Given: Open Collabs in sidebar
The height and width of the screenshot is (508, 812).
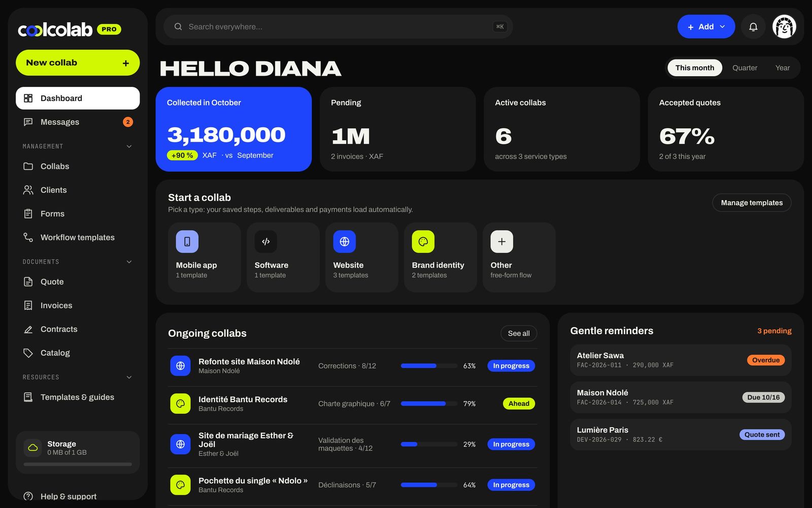Looking at the screenshot, I should [x=78, y=166].
